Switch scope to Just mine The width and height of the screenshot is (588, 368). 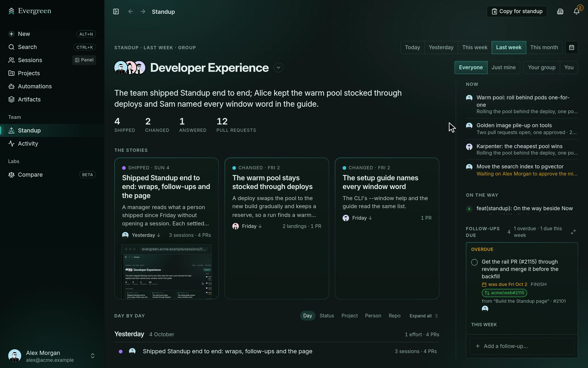(503, 67)
